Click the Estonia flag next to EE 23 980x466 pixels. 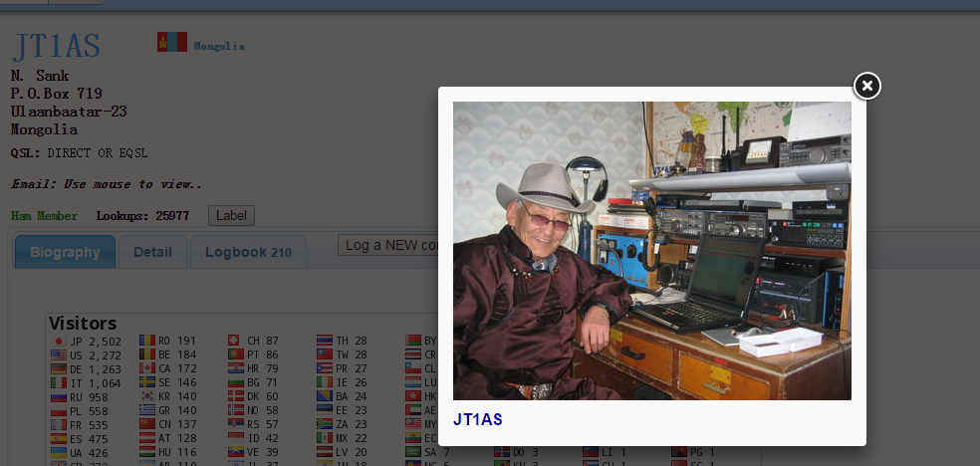(325, 410)
